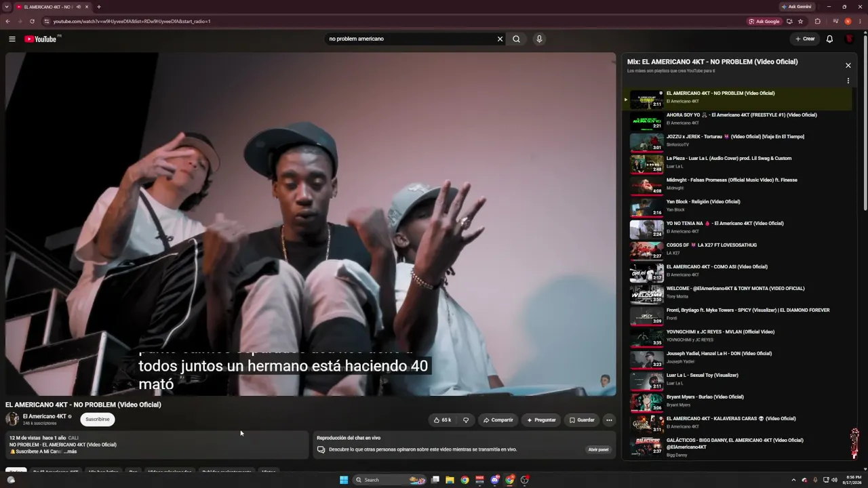This screenshot has width=868, height=488.
Task: Dislike the video
Action: click(466, 420)
